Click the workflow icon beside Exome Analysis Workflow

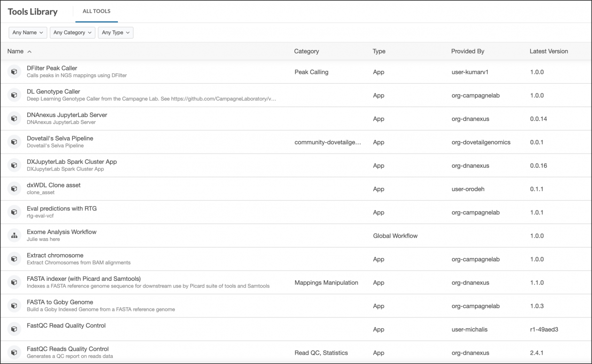tap(14, 236)
